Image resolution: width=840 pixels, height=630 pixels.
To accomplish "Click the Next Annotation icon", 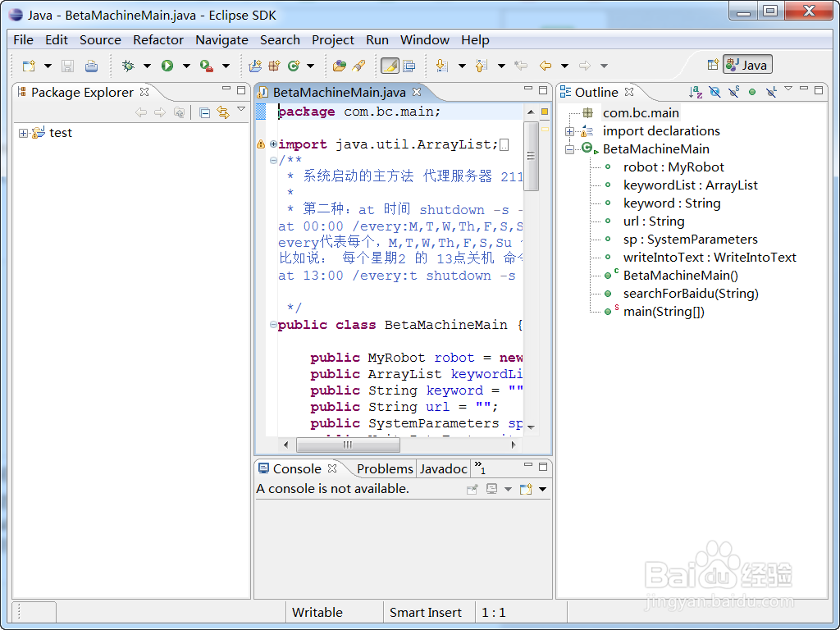I will (x=442, y=66).
